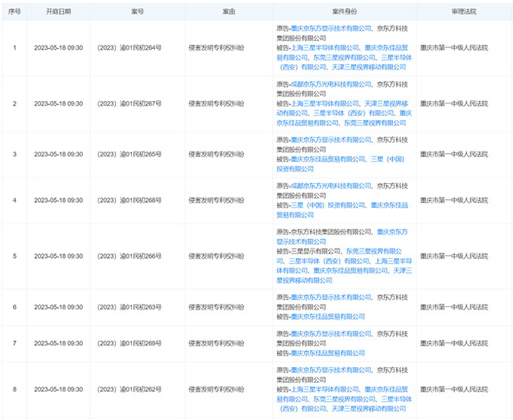Click 侵害发明专利权纠纷 in row 5
The height and width of the screenshot is (420, 513).
(216, 257)
